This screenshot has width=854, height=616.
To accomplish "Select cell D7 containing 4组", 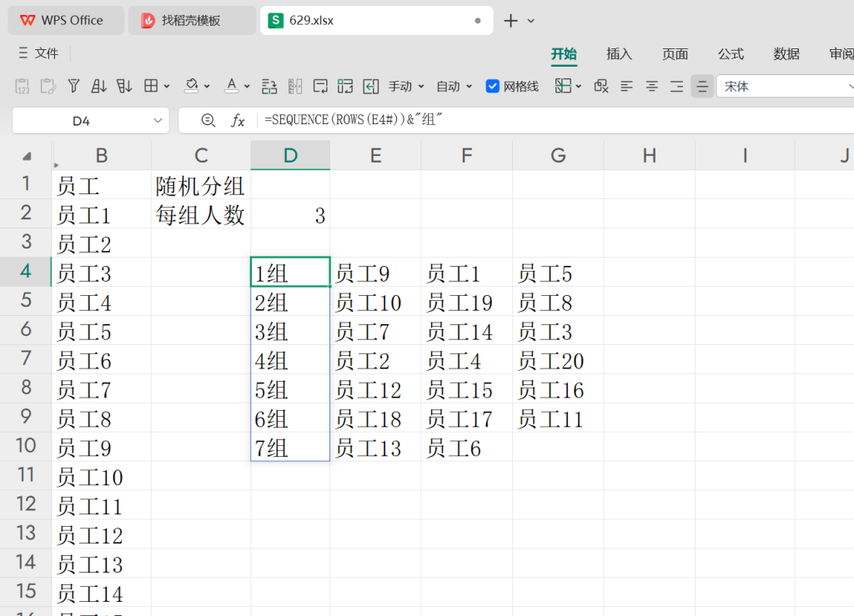I will click(290, 360).
